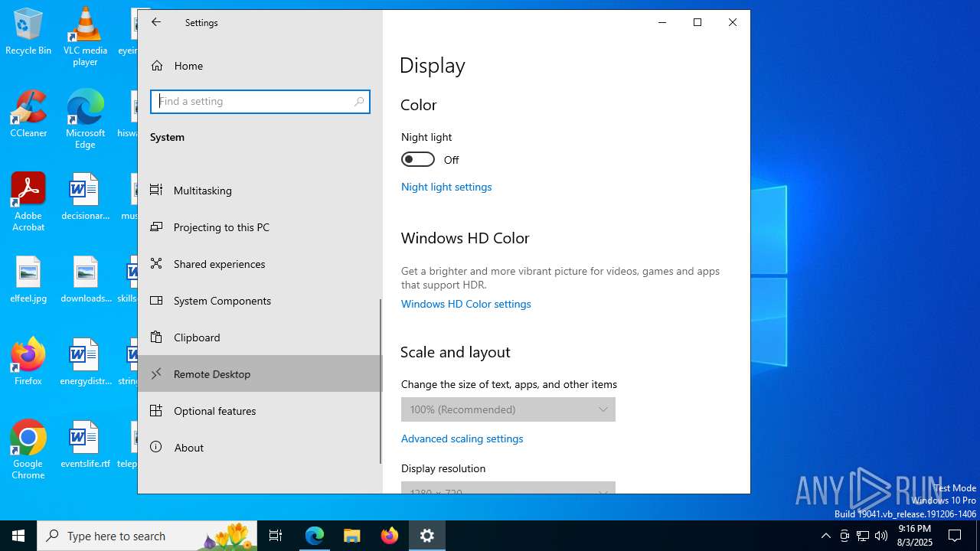Open Windows HD Color settings link
980x551 pixels.
click(465, 304)
